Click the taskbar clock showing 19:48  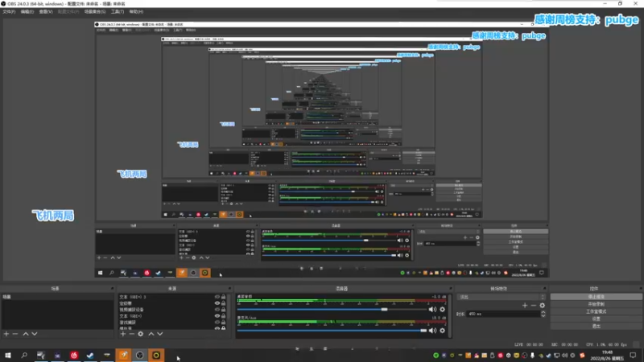coord(607,356)
